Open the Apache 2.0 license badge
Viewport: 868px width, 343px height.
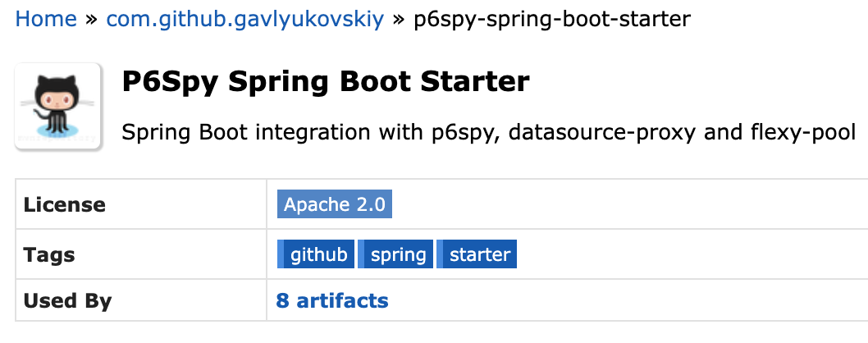[x=335, y=204]
